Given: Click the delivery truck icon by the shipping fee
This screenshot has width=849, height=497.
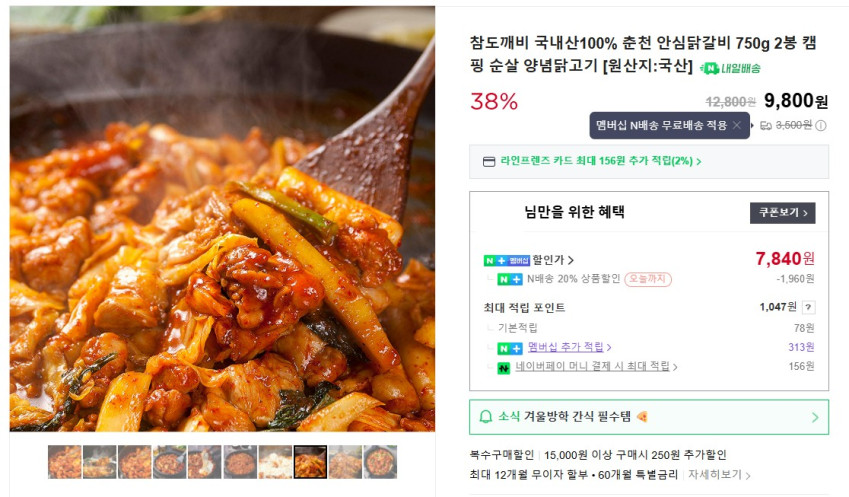Looking at the screenshot, I should 766,126.
